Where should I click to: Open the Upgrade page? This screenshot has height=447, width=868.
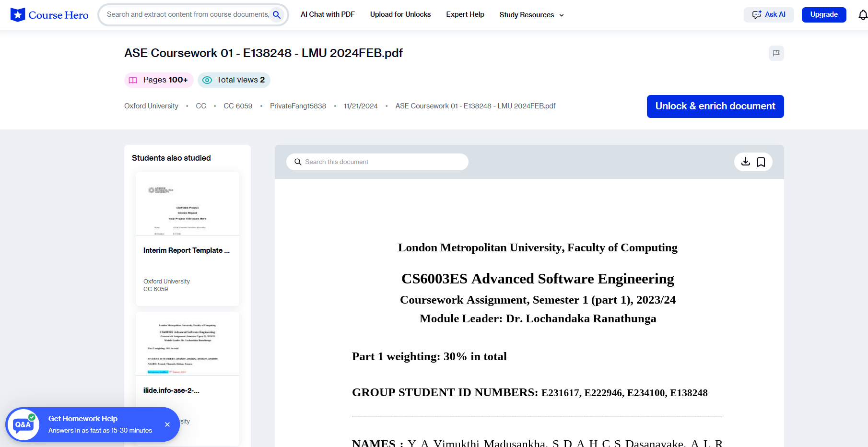[824, 14]
